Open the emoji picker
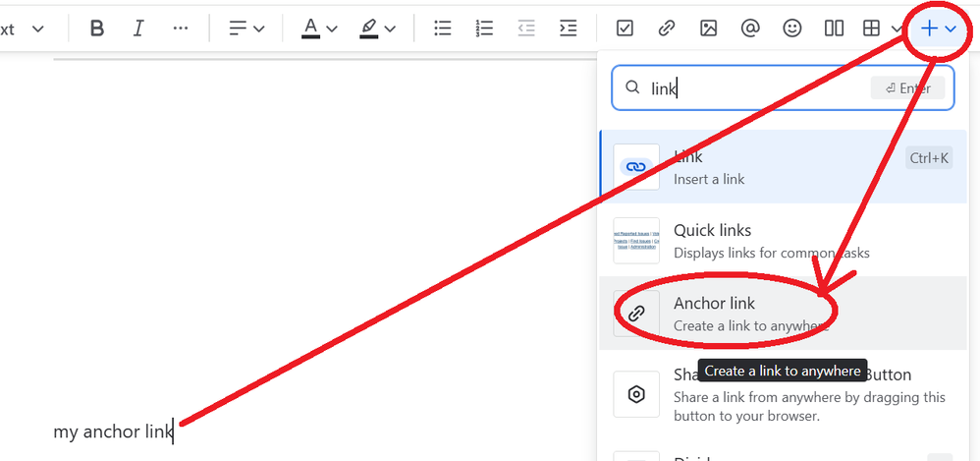The image size is (980, 461). (792, 29)
